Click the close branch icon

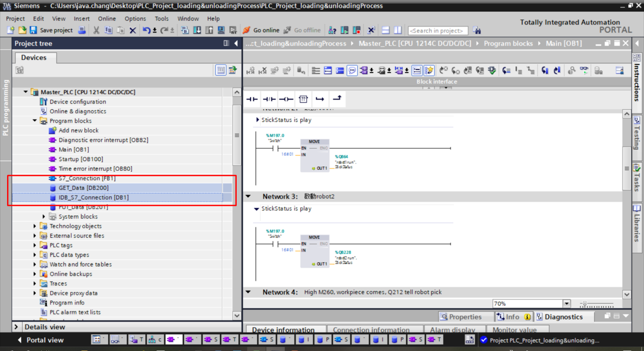pos(337,99)
